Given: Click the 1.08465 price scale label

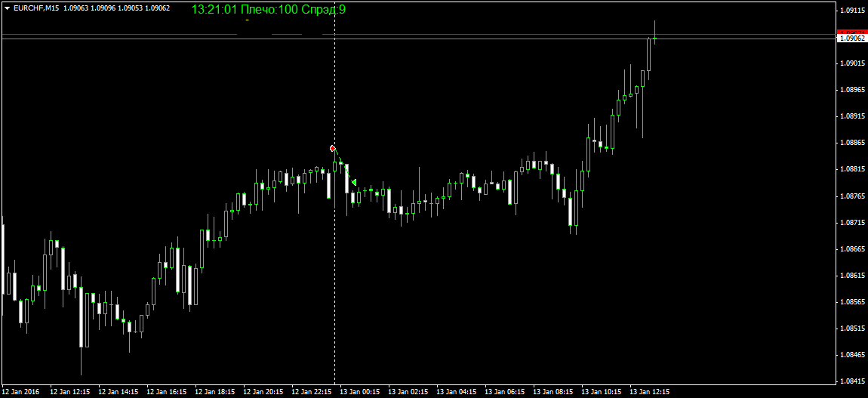Looking at the screenshot, I should pos(853,356).
